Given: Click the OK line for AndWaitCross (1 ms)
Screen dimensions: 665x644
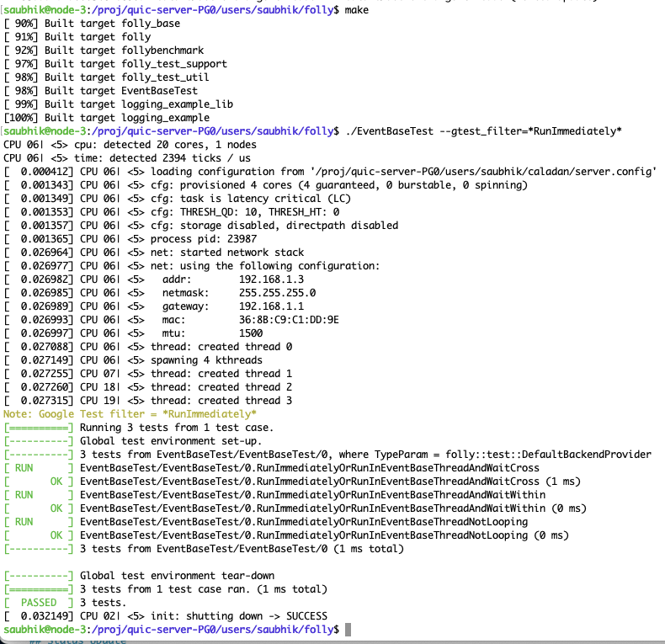Looking at the screenshot, I should 292,482.
